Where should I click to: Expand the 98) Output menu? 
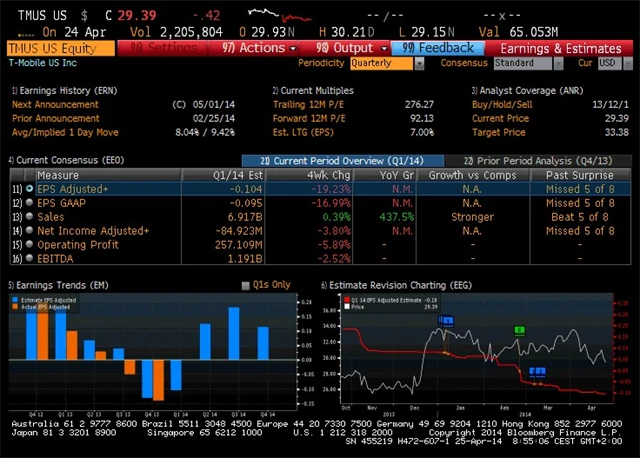click(351, 48)
